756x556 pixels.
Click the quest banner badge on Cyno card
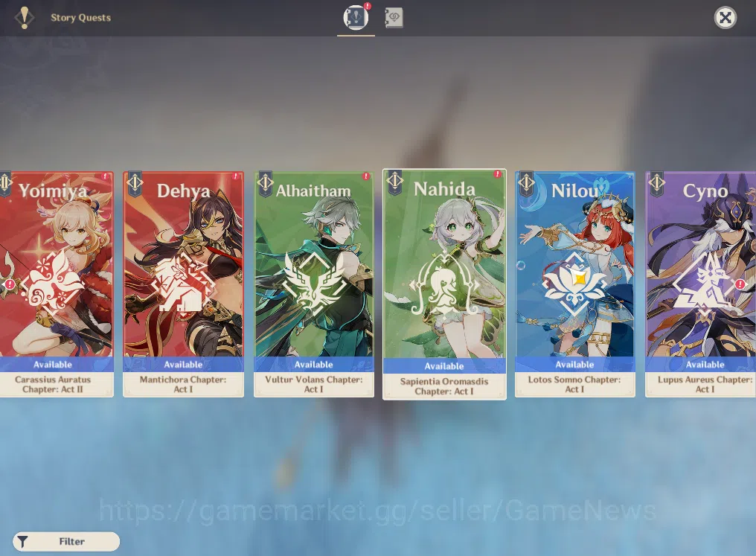tap(657, 184)
